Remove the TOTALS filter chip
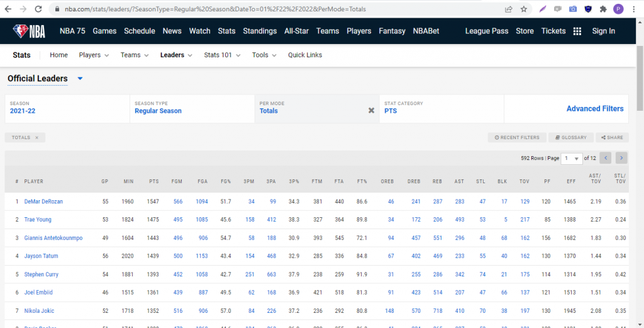The height and width of the screenshot is (328, 644). pos(36,138)
